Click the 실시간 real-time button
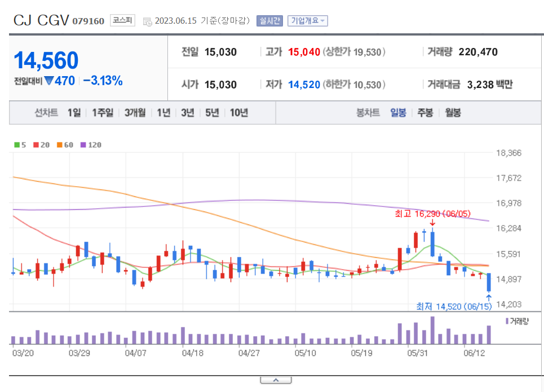 pyautogui.click(x=269, y=21)
